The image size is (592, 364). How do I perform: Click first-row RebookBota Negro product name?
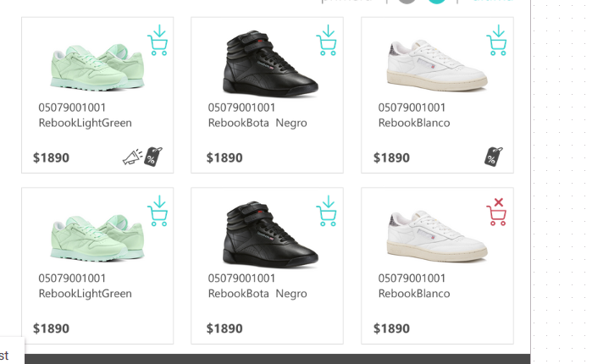coord(257,123)
